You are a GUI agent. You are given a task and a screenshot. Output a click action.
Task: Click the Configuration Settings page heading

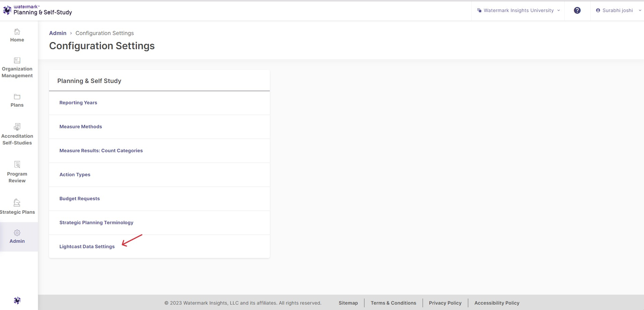point(102,46)
